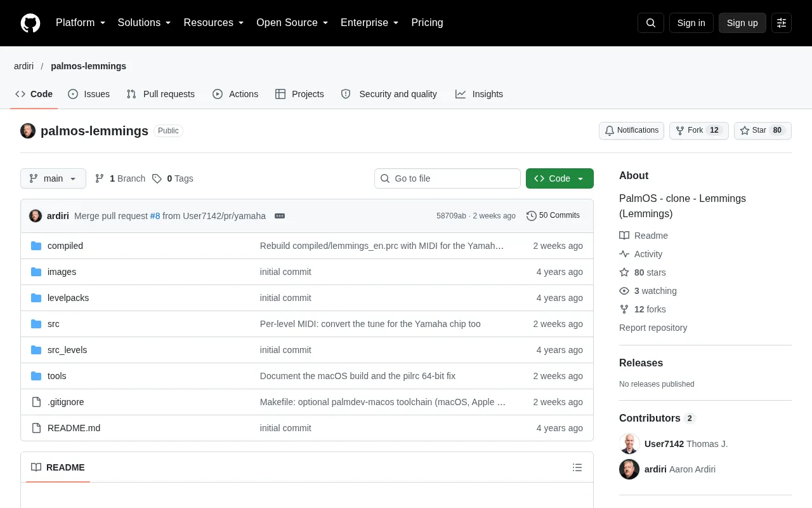Click the GitHub logo icon

30,23
